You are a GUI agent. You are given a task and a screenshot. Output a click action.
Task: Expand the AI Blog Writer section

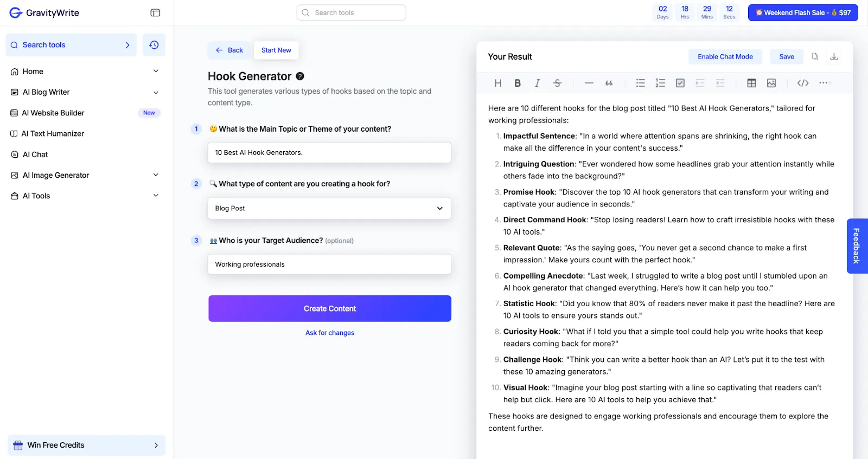[156, 92]
